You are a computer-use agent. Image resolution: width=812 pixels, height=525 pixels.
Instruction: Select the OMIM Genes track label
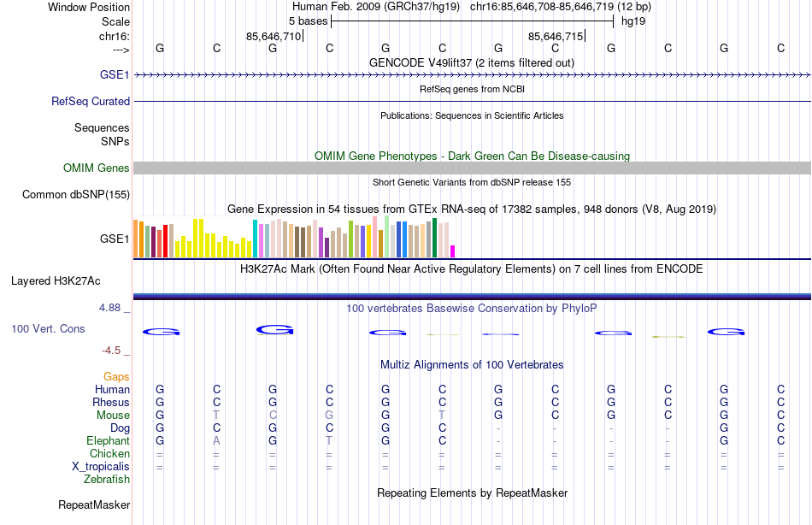pyautogui.click(x=97, y=168)
